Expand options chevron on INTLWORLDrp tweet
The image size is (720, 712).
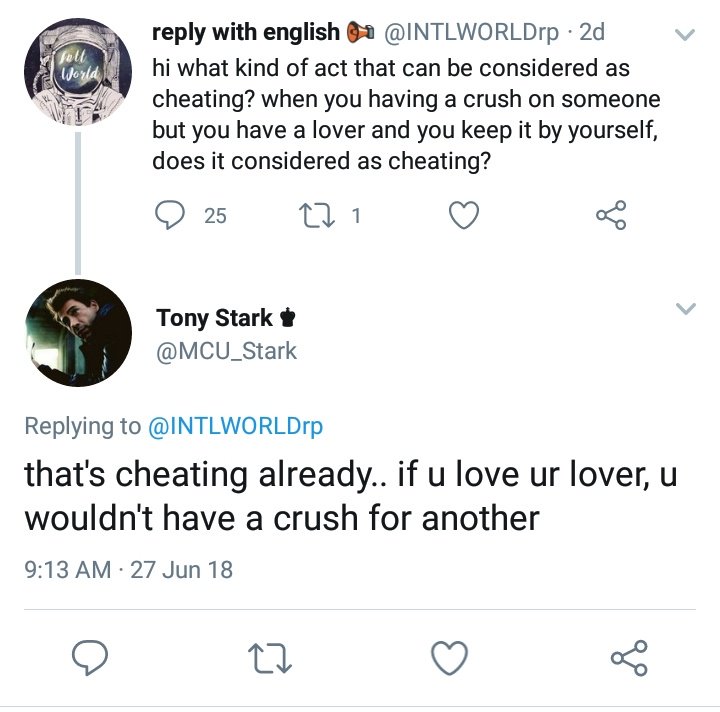pos(685,34)
